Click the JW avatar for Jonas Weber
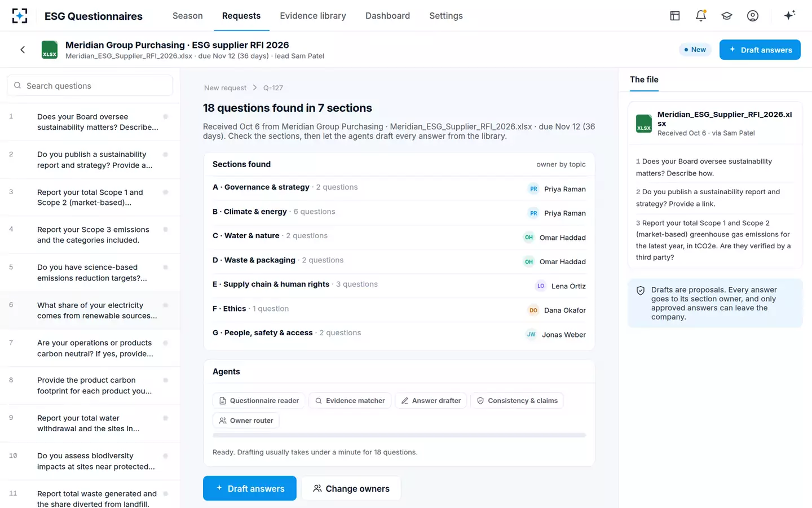This screenshot has width=812, height=508. (x=531, y=335)
